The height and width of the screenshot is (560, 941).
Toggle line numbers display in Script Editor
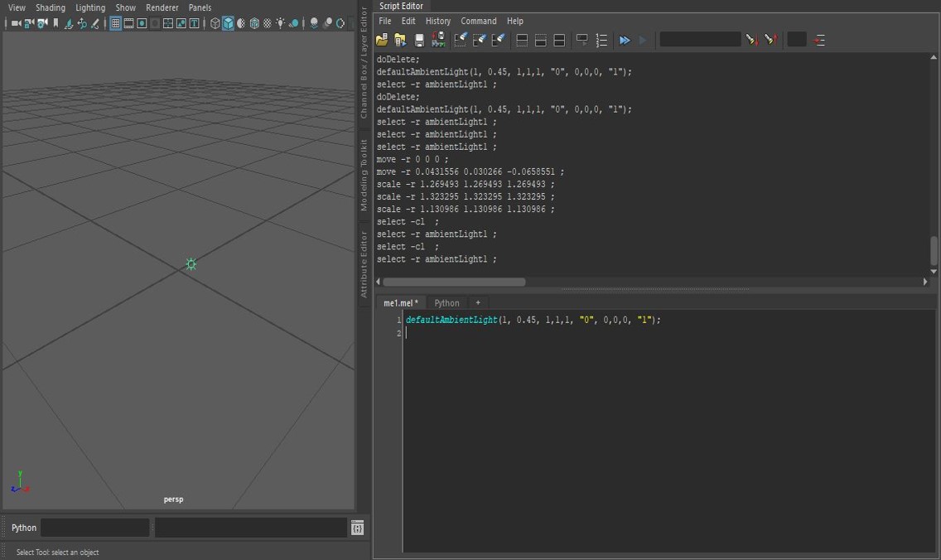(x=601, y=40)
